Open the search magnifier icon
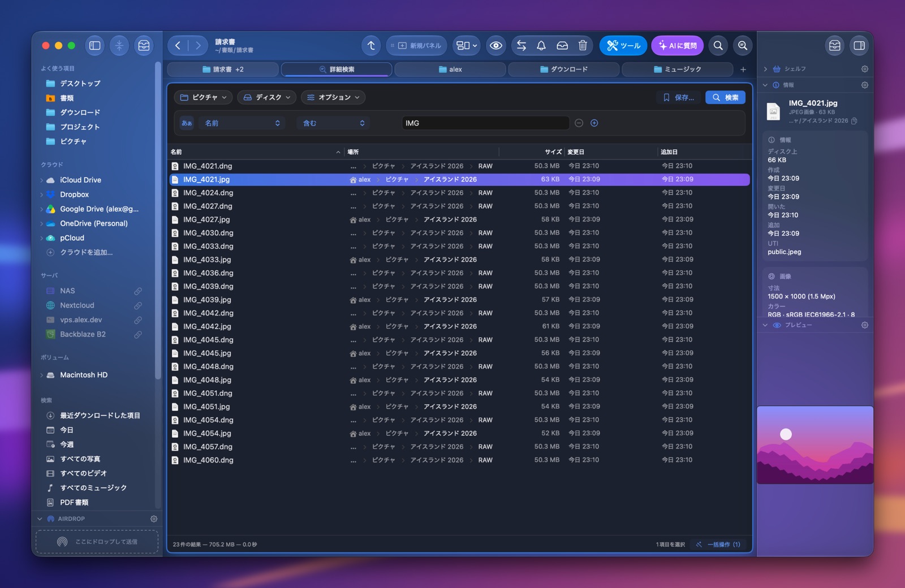 click(718, 46)
